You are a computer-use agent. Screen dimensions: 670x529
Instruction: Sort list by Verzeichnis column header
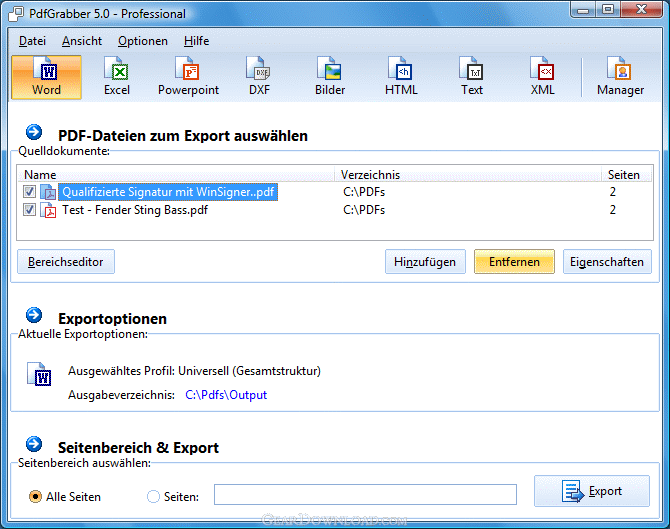(x=468, y=174)
